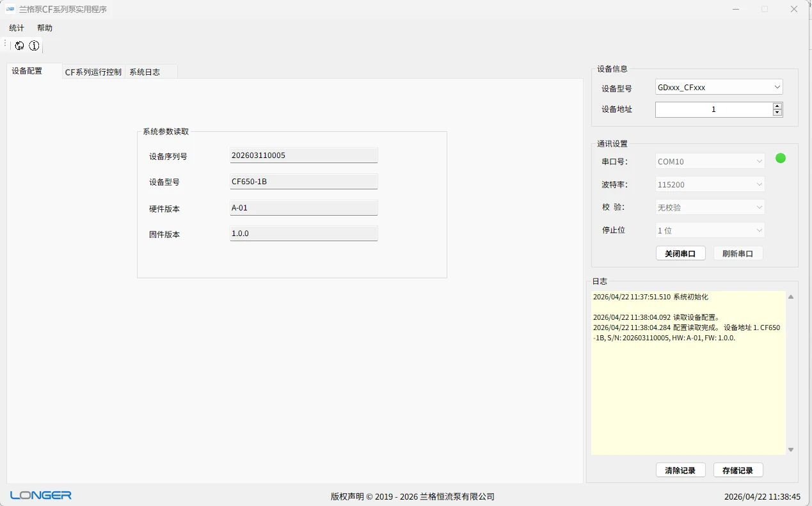This screenshot has height=506, width=812.
Task: Minimize the application window
Action: point(735,9)
